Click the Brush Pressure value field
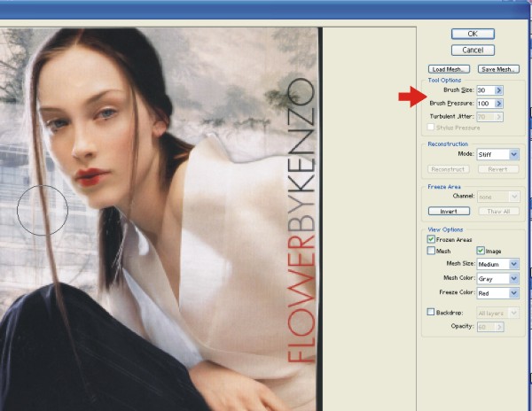Screen dimensions: 532x411 [486, 104]
